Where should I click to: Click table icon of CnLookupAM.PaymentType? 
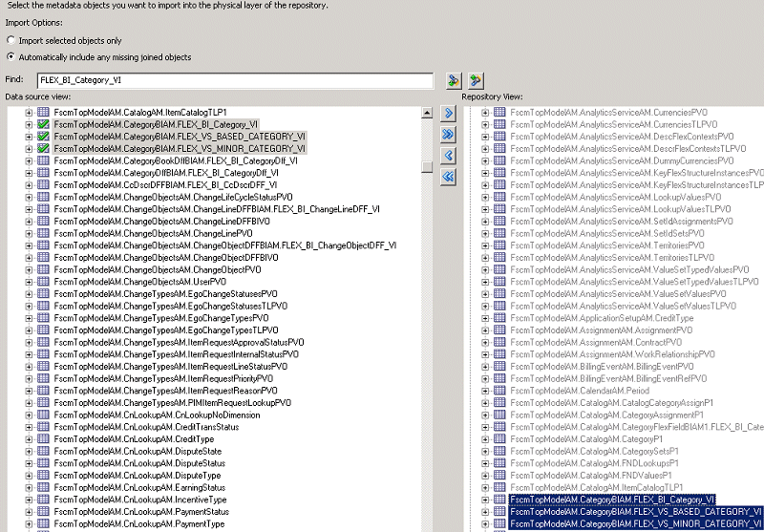[43, 523]
